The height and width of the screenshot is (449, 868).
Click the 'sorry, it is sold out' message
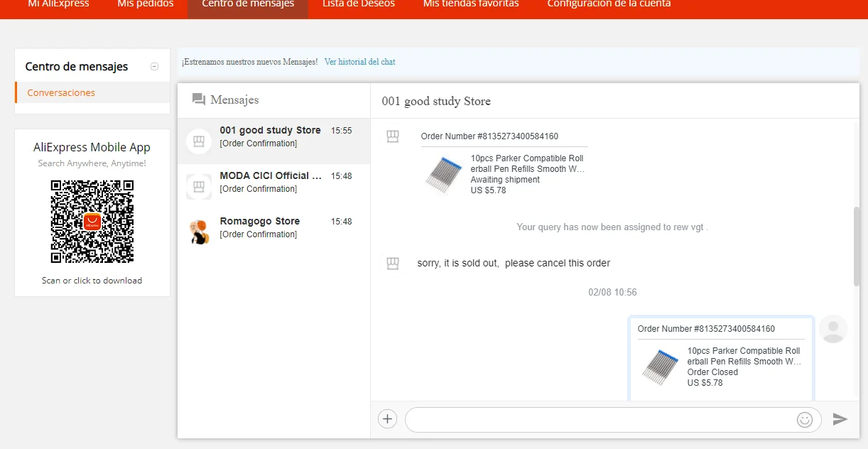point(514,263)
